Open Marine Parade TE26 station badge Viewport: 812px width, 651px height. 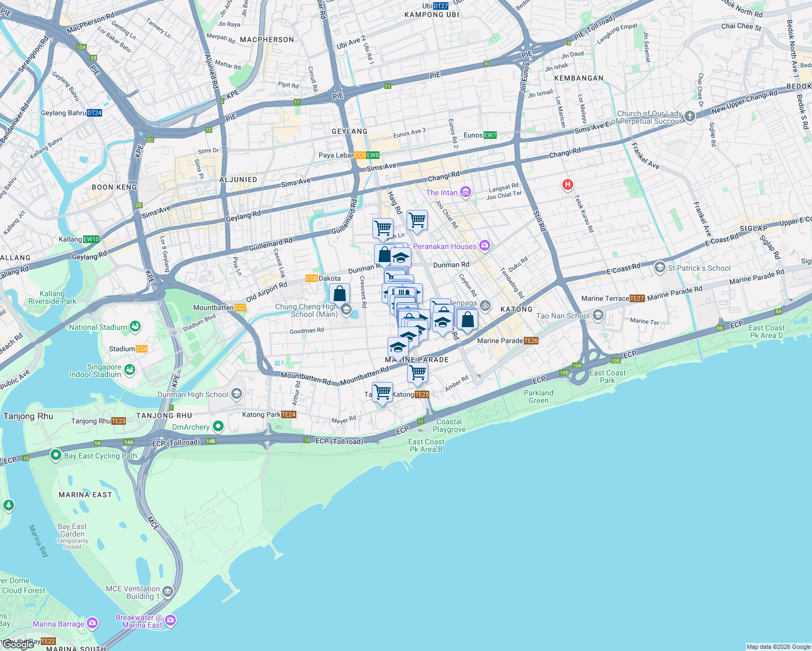pos(531,341)
